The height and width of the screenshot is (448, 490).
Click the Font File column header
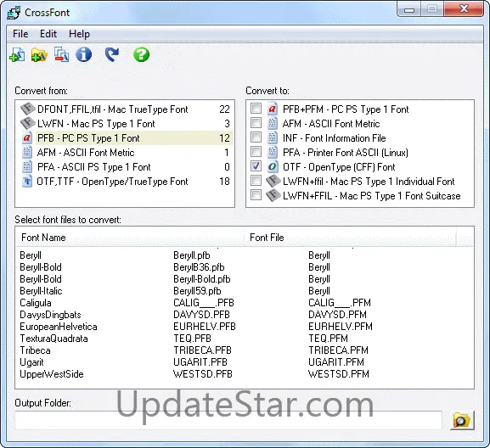tap(350, 238)
